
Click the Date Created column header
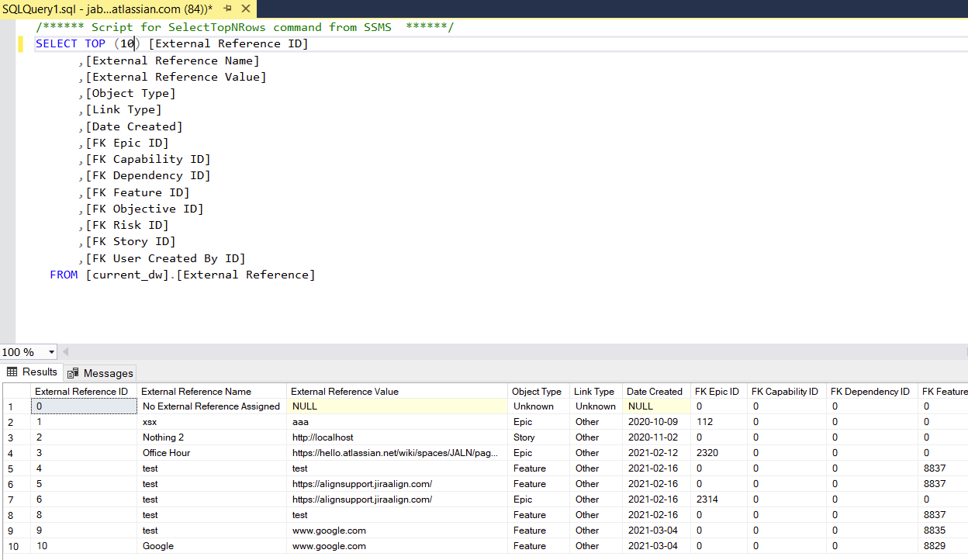click(x=656, y=391)
